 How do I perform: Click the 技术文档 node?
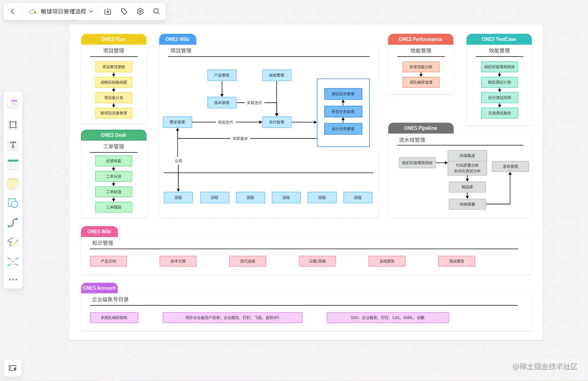point(178,261)
